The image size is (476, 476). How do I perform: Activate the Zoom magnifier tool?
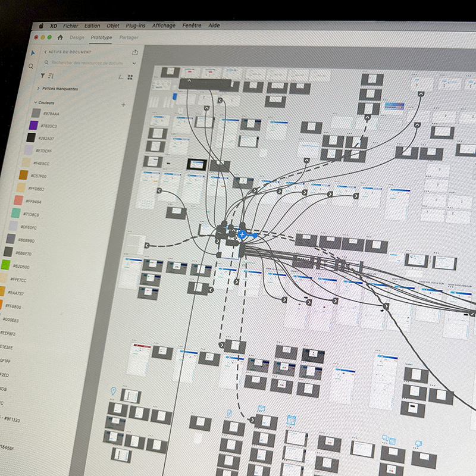31,66
